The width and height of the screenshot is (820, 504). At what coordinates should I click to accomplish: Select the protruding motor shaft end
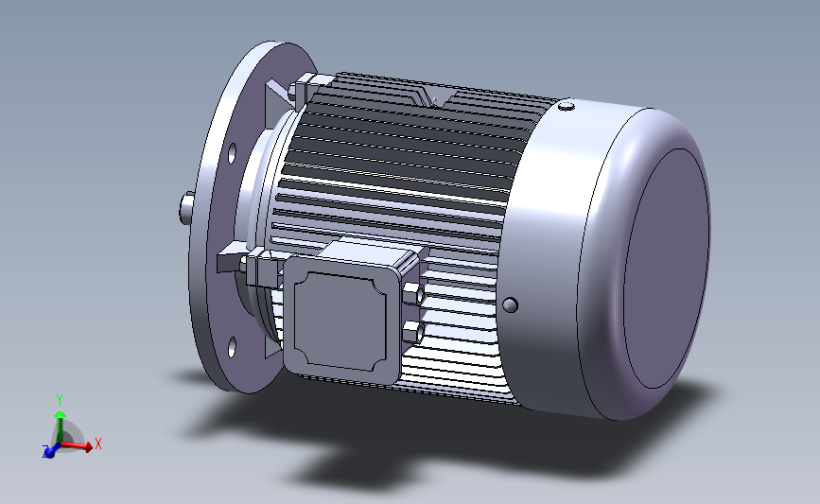pyautogui.click(x=186, y=208)
